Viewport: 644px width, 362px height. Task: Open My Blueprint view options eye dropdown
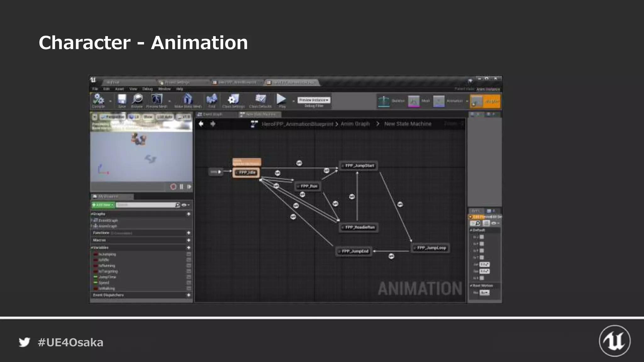coord(186,205)
